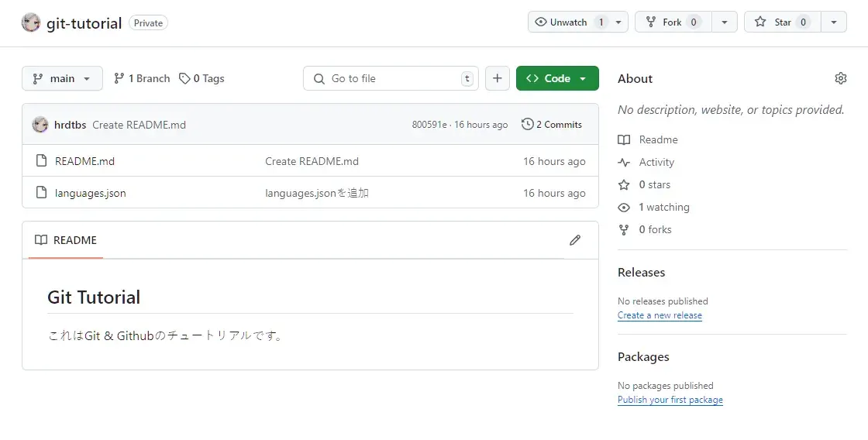868x440 pixels.
Task: Open latest commit message Create README.md
Action: (x=139, y=125)
